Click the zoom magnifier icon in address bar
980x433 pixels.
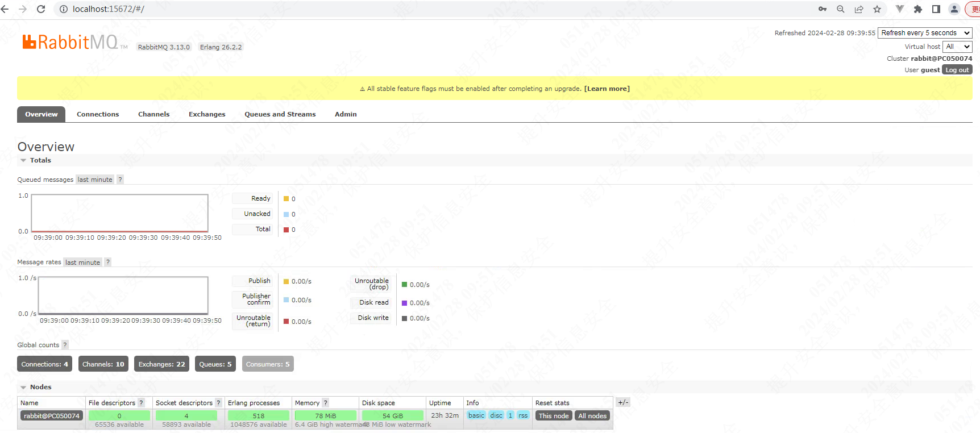(841, 9)
